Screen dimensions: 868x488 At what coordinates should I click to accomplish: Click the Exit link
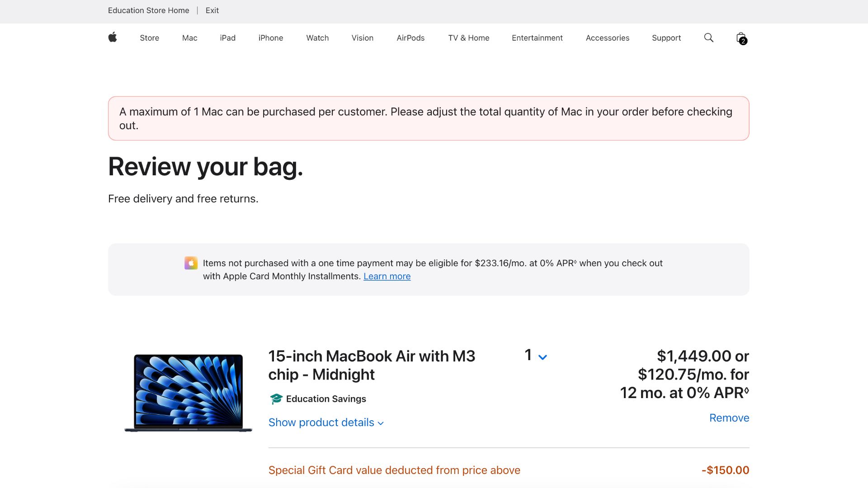click(212, 10)
